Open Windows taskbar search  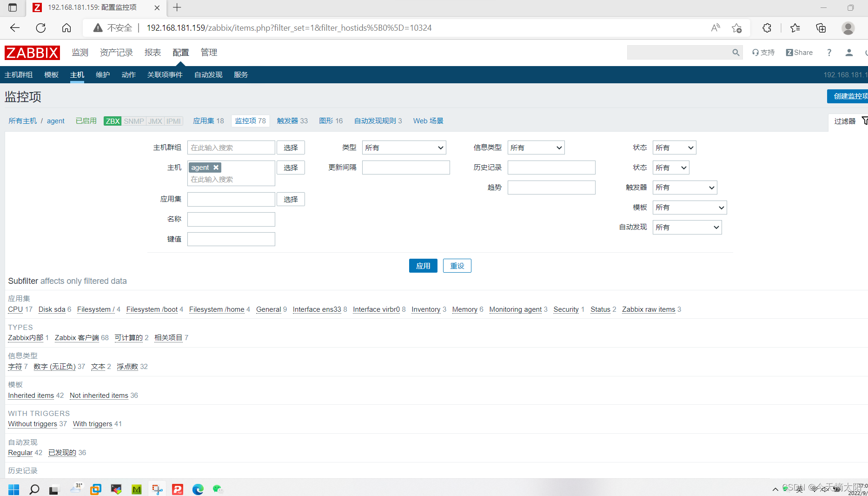click(x=34, y=489)
